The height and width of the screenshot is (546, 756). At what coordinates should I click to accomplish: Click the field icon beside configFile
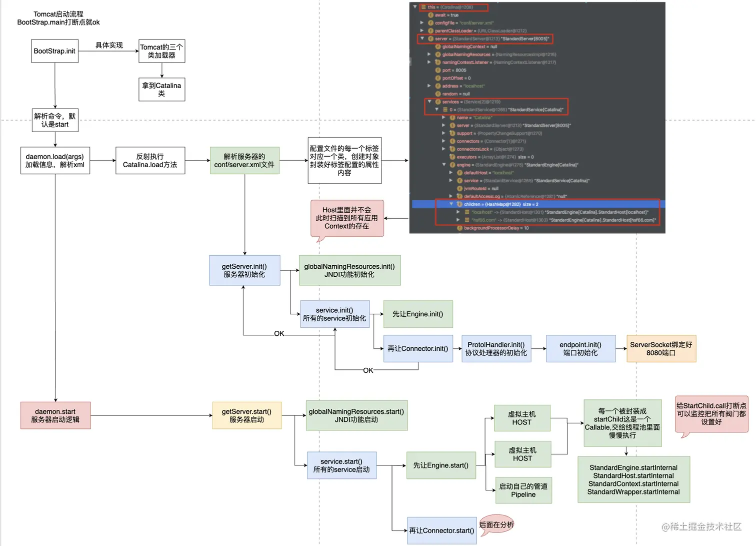pyautogui.click(x=430, y=23)
